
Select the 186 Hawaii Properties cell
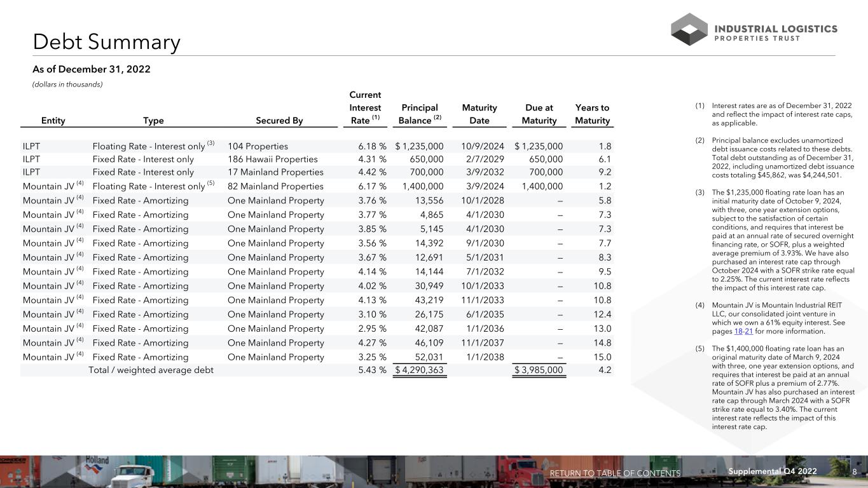[x=272, y=159]
